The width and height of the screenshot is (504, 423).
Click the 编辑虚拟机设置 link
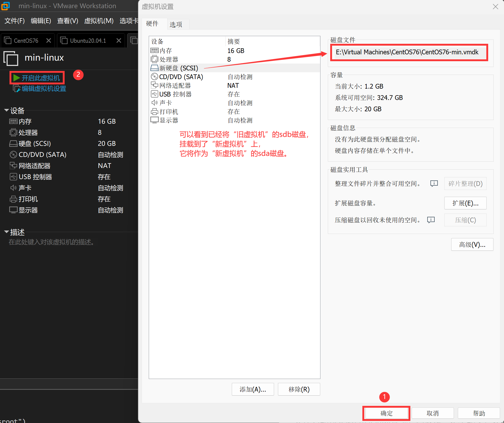[44, 89]
